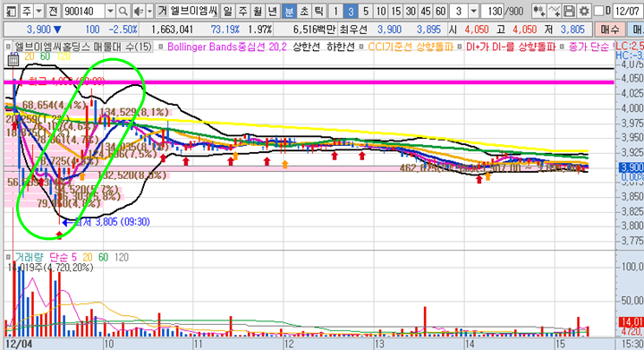This screenshot has height=350, width=644.
Task: Click the square marker before 거래량 label
Action: tap(8, 258)
